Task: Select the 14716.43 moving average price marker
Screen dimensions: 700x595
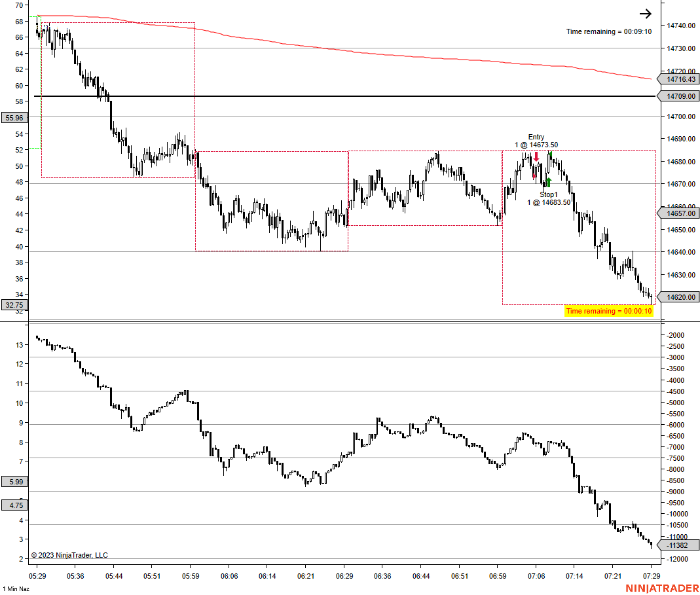Action: 679,79
